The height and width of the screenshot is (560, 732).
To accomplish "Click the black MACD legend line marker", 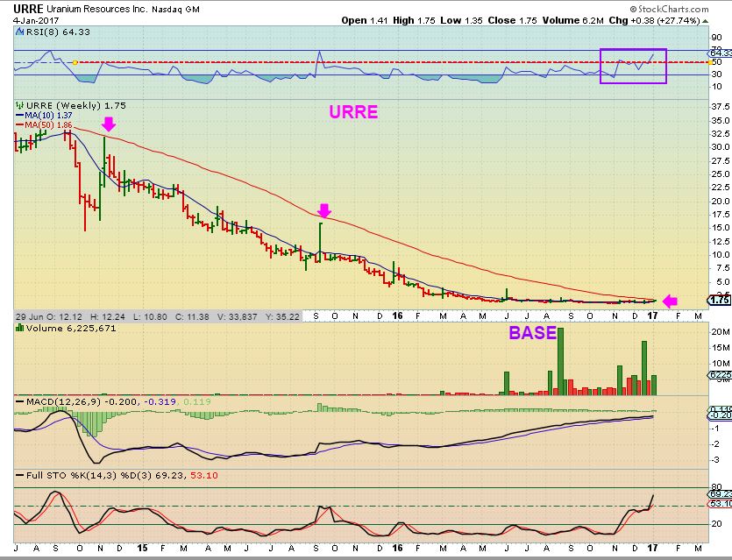I will pyautogui.click(x=19, y=401).
